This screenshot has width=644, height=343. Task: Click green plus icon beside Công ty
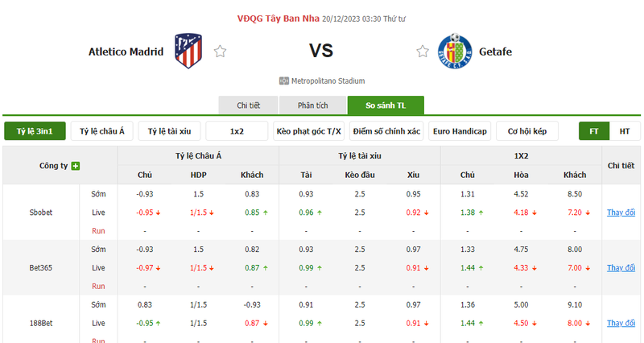coord(76,166)
